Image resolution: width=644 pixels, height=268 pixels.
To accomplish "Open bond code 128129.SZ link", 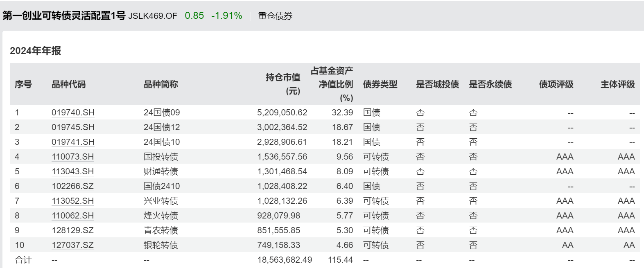I will click(x=72, y=230).
